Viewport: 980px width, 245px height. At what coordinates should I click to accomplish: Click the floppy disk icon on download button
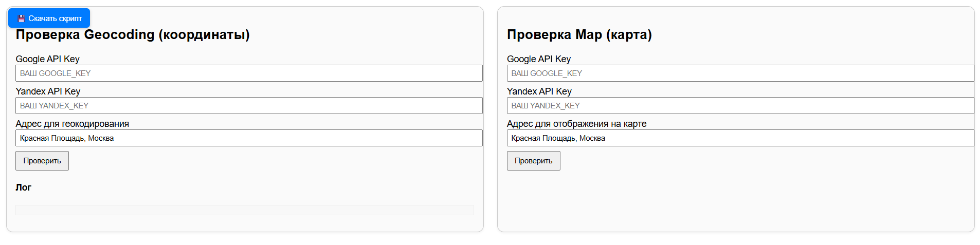21,18
